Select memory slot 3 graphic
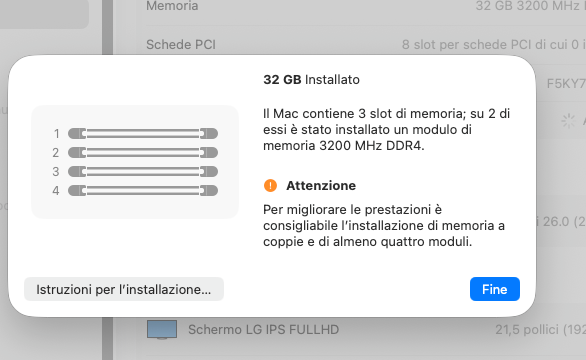 click(x=143, y=172)
